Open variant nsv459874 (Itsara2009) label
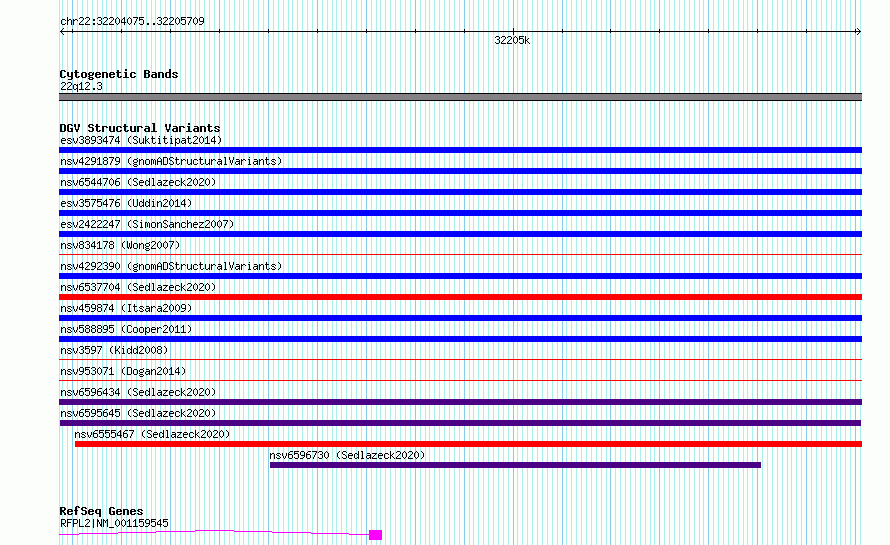This screenshot has width=890, height=545. point(126,308)
